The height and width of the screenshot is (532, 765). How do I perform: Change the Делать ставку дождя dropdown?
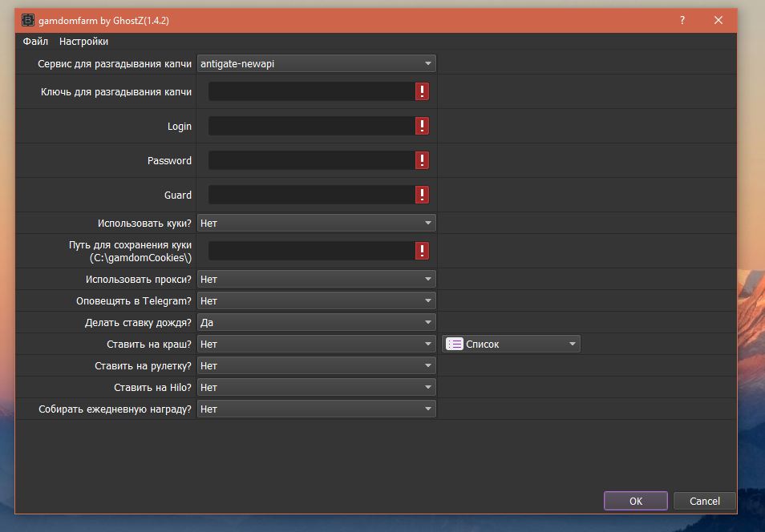(x=316, y=322)
